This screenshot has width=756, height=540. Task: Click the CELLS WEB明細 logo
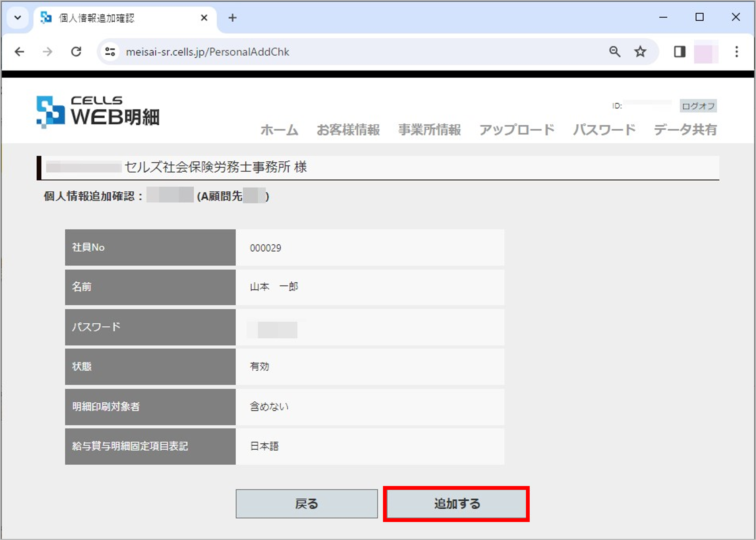(98, 112)
